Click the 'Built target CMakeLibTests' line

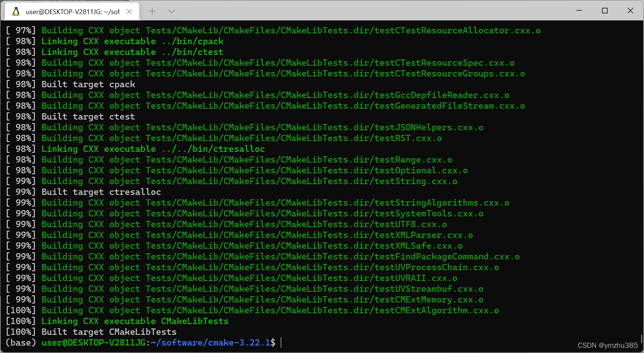(91, 332)
